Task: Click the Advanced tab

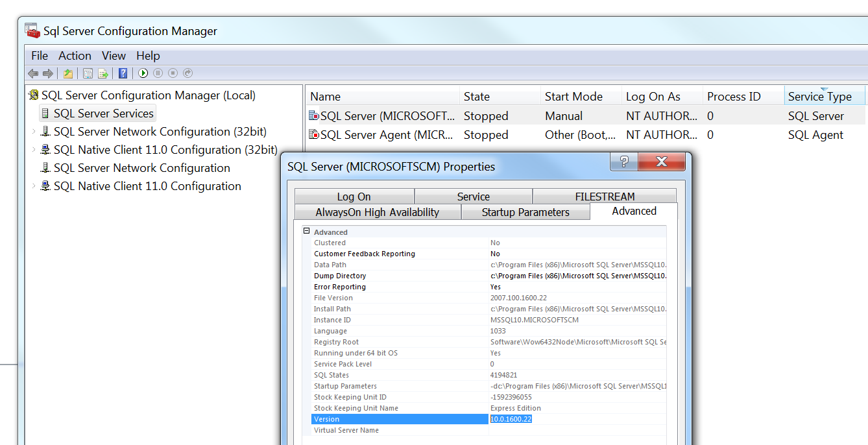Action: tap(634, 211)
